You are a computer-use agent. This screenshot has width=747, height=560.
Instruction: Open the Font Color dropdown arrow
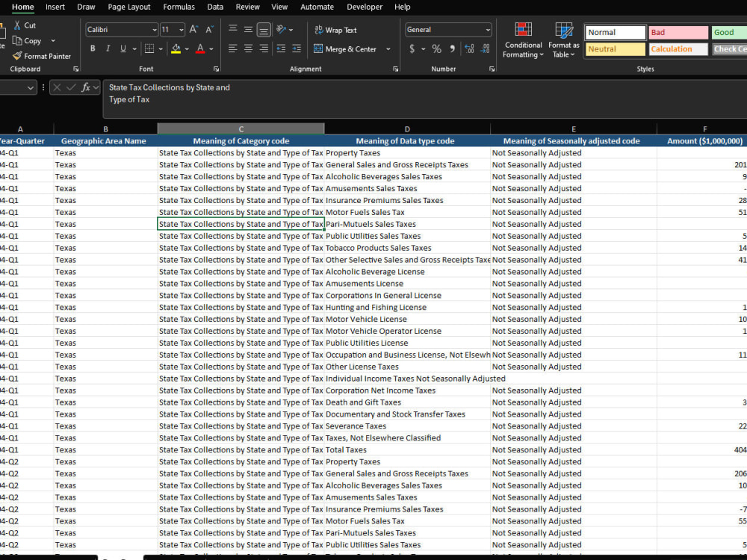(211, 49)
